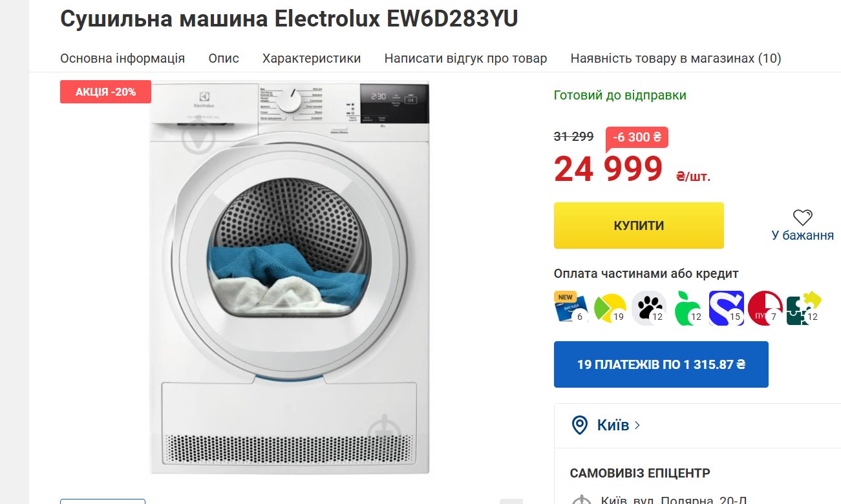The width and height of the screenshot is (841, 504).
Task: Expand the Київ city selector chevron
Action: [x=637, y=425]
